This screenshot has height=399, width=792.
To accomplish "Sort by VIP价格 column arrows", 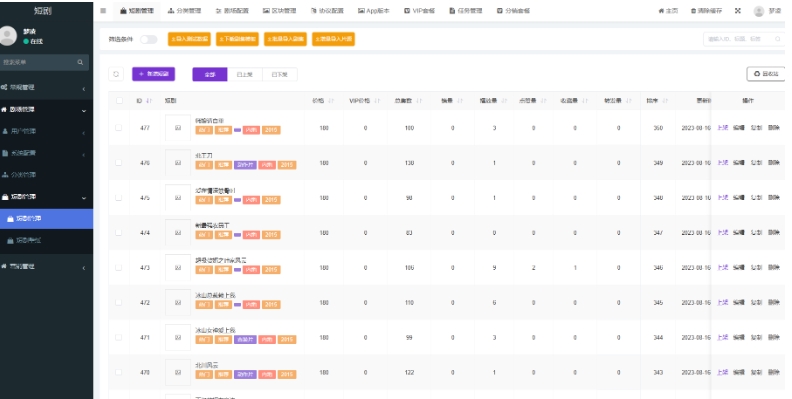I will pyautogui.click(x=377, y=101).
